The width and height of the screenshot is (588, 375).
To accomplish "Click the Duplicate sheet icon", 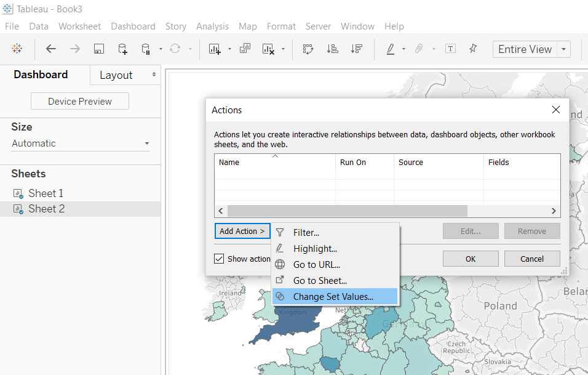I will tap(245, 49).
